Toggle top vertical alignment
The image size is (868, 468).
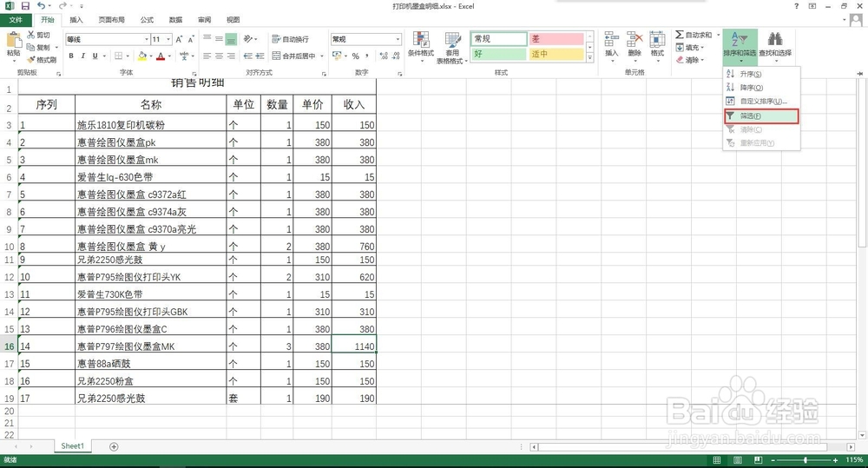tap(207, 39)
